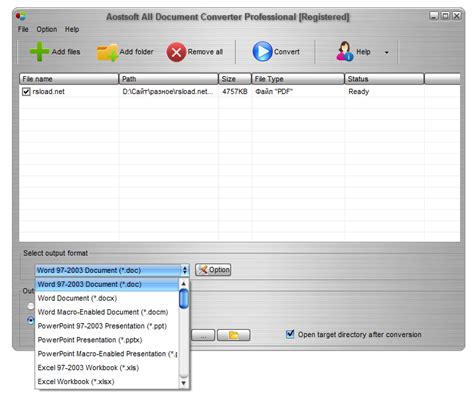Select the upper output radio button
The width and height of the screenshot is (474, 400).
click(x=31, y=306)
